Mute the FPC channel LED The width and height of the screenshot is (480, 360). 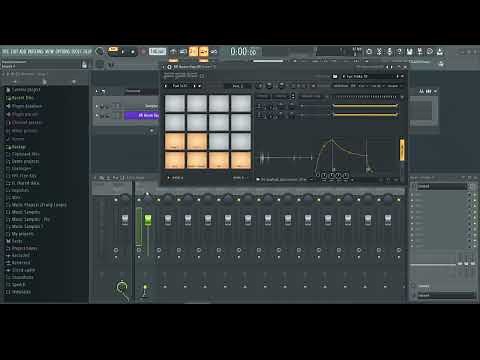click(97, 116)
